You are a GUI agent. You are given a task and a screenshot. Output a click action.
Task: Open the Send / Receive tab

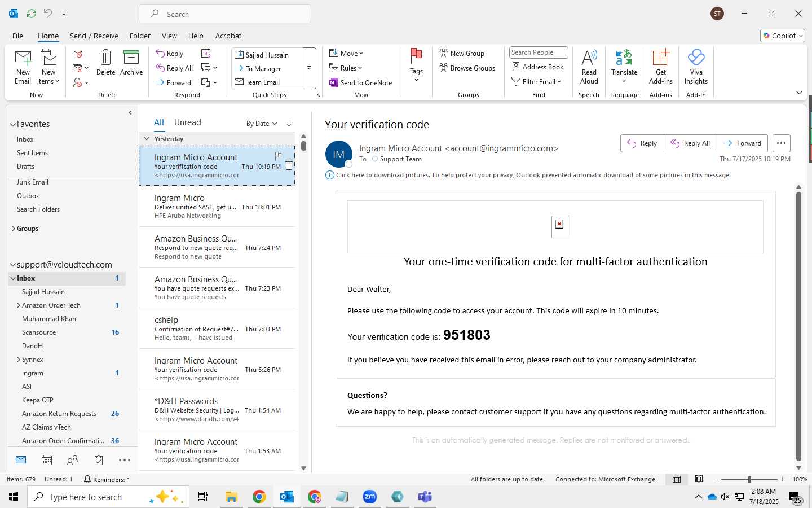94,36
